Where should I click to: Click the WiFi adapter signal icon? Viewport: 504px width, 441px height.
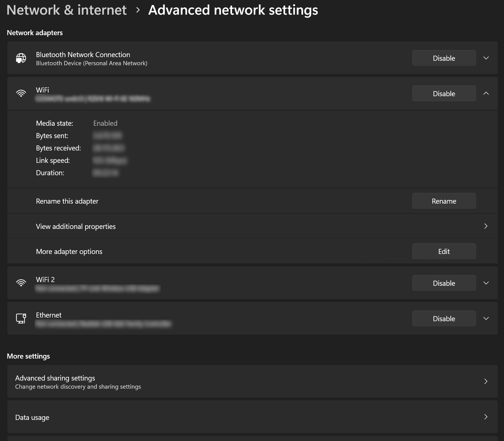[21, 93]
